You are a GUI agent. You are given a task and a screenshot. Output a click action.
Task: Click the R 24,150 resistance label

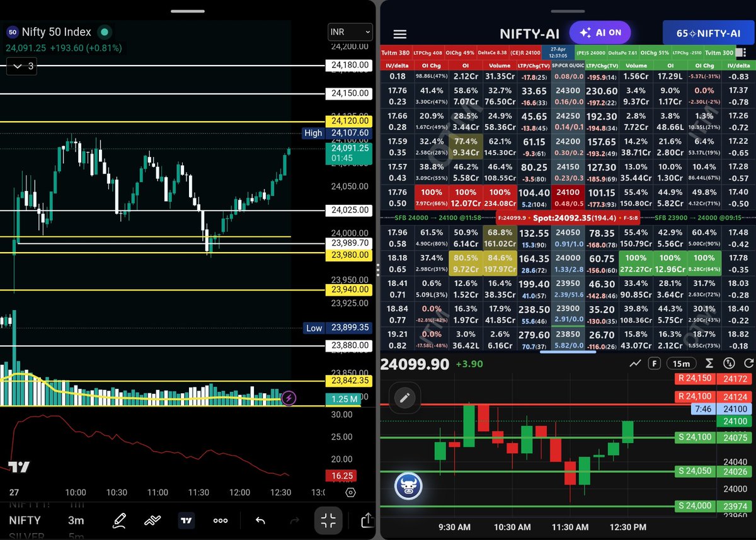click(x=694, y=379)
